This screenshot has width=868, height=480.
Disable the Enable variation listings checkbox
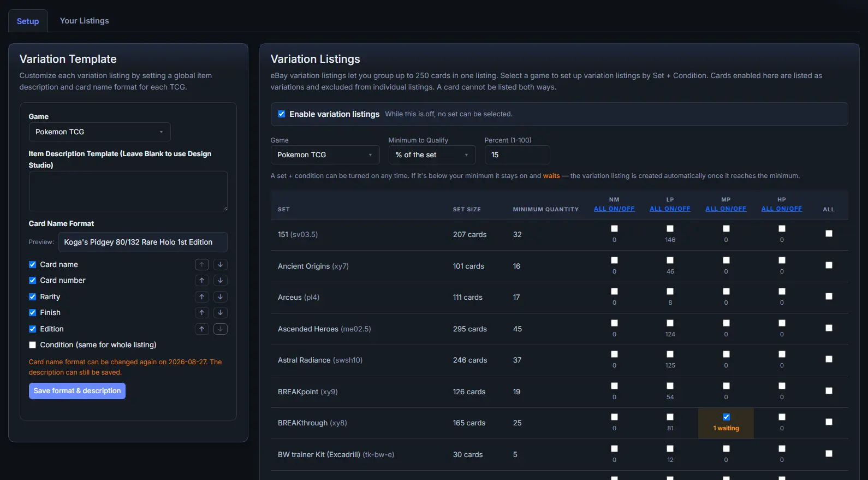281,114
